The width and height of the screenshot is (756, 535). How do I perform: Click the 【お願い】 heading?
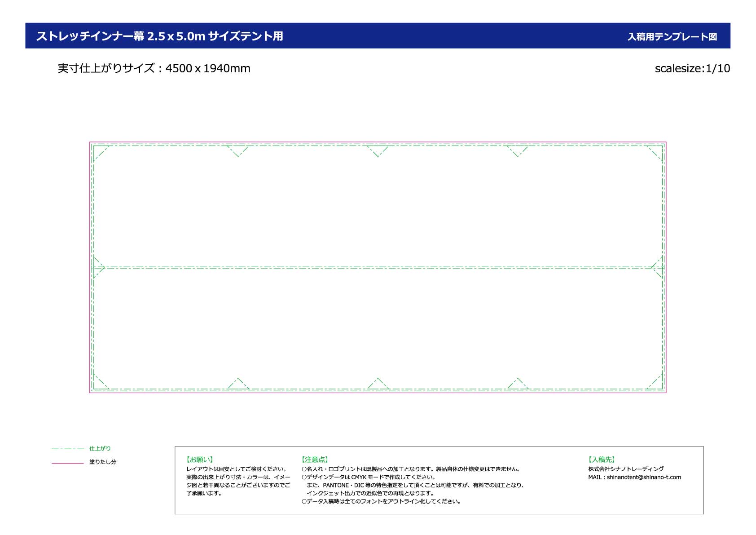click(199, 460)
